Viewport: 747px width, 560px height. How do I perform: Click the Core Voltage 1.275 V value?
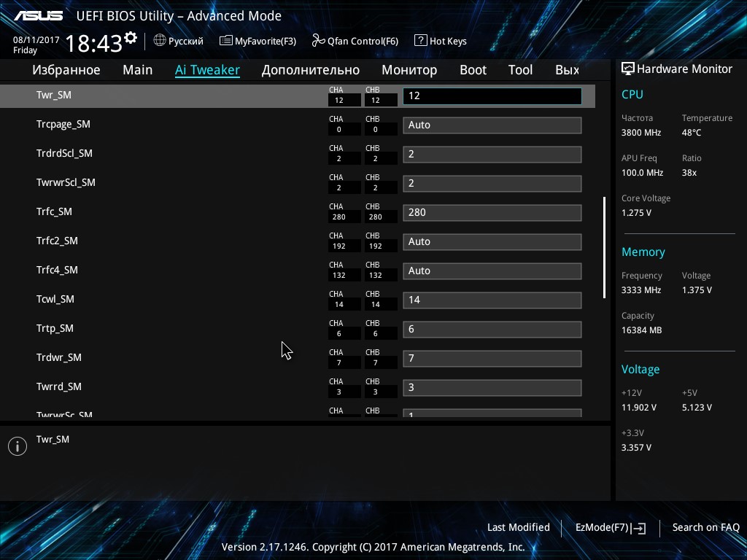[636, 213]
